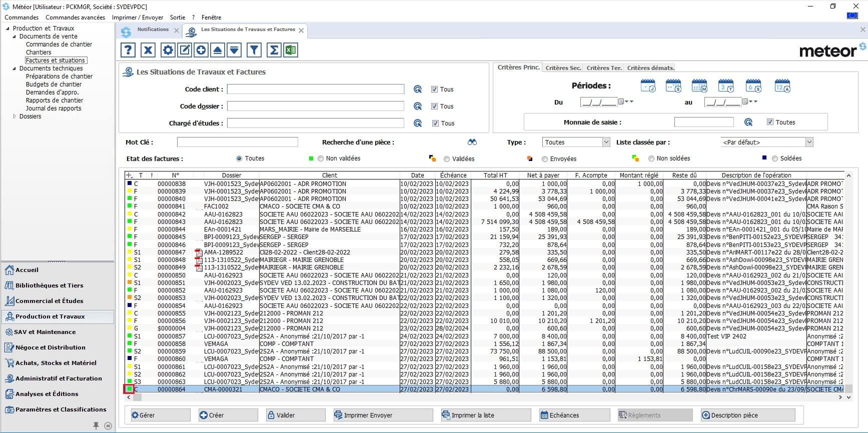Click the up arrow toolbar icon
The height and width of the screenshot is (433, 868).
pos(218,50)
